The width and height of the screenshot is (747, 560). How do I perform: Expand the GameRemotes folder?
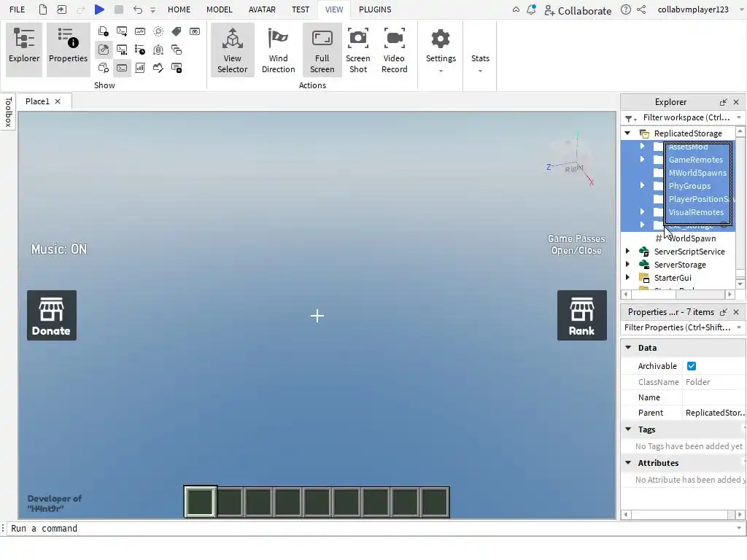pyautogui.click(x=642, y=160)
